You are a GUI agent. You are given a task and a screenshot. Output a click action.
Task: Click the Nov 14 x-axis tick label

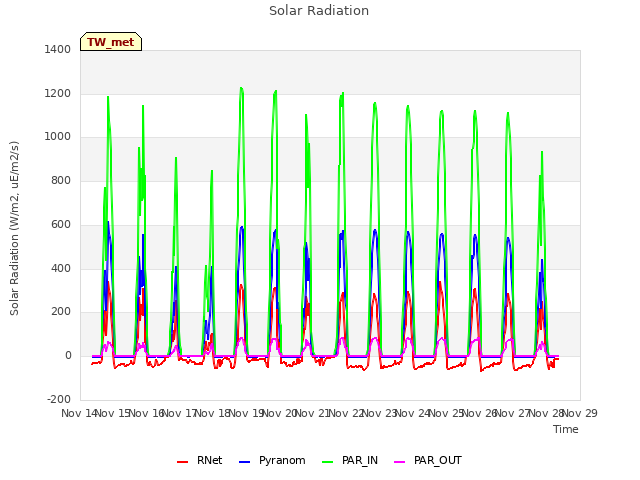point(79,413)
